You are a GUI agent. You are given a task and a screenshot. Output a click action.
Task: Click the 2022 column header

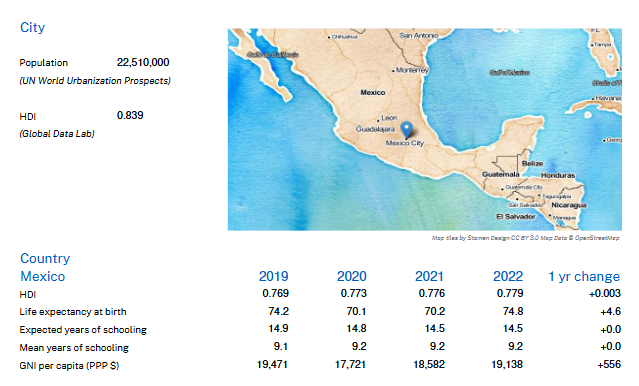(508, 276)
